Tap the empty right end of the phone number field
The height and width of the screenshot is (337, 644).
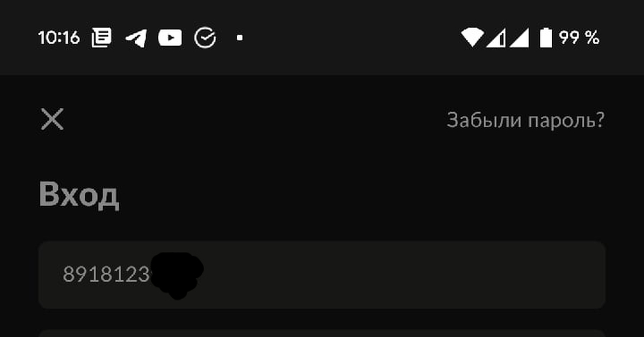tap(537, 275)
